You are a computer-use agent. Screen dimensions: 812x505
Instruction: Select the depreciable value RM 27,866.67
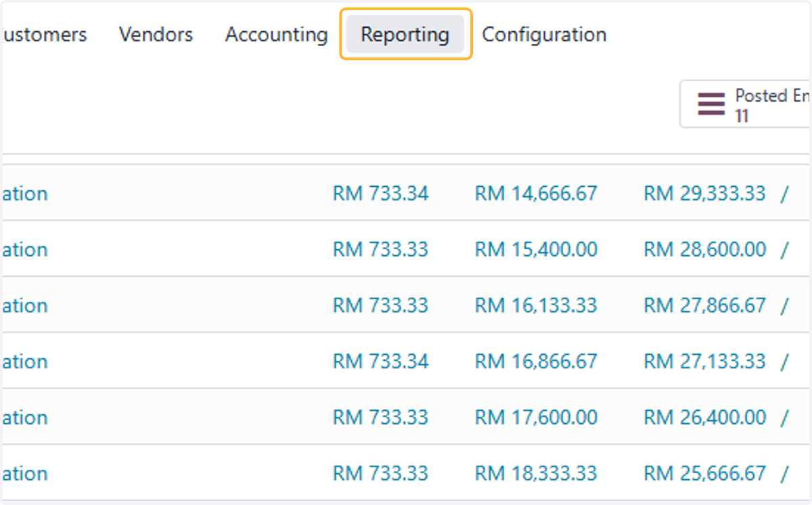pos(704,306)
